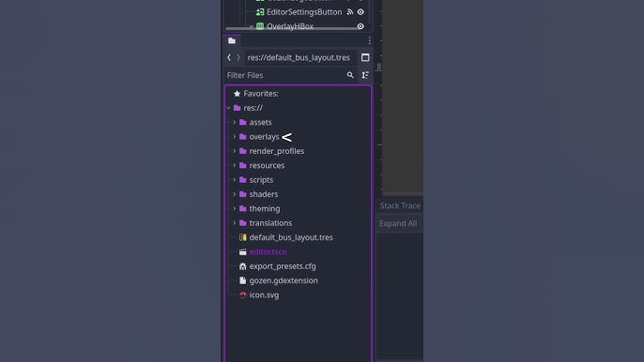Switch to the Stack Trace tab
Screen dimensions: 644x362
[x=400, y=205]
